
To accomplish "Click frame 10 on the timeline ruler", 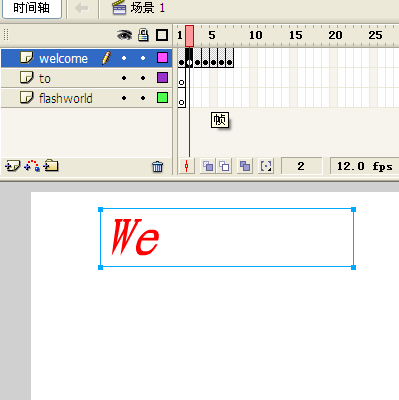I will click(x=256, y=35).
